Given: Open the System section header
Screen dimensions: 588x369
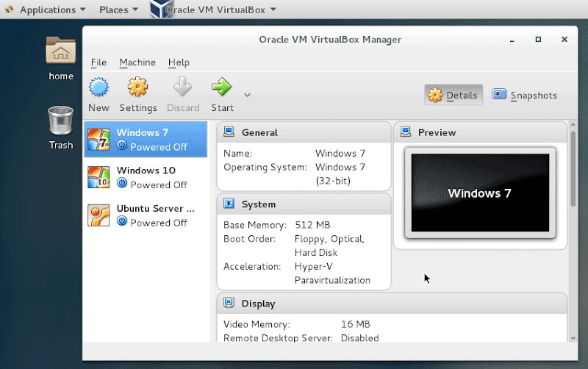Looking at the screenshot, I should tap(304, 204).
